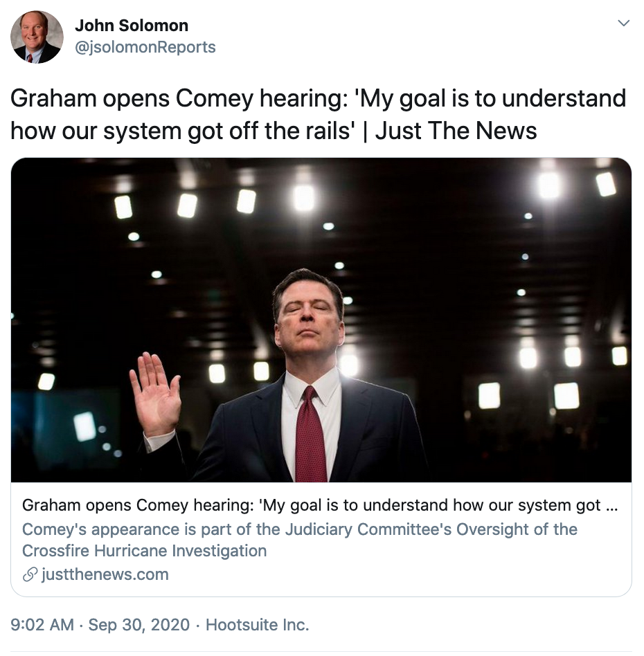Click 'Crossfire Hurricane Investigation' in the card description
Viewport: 644px width, 656px height.
(x=144, y=552)
